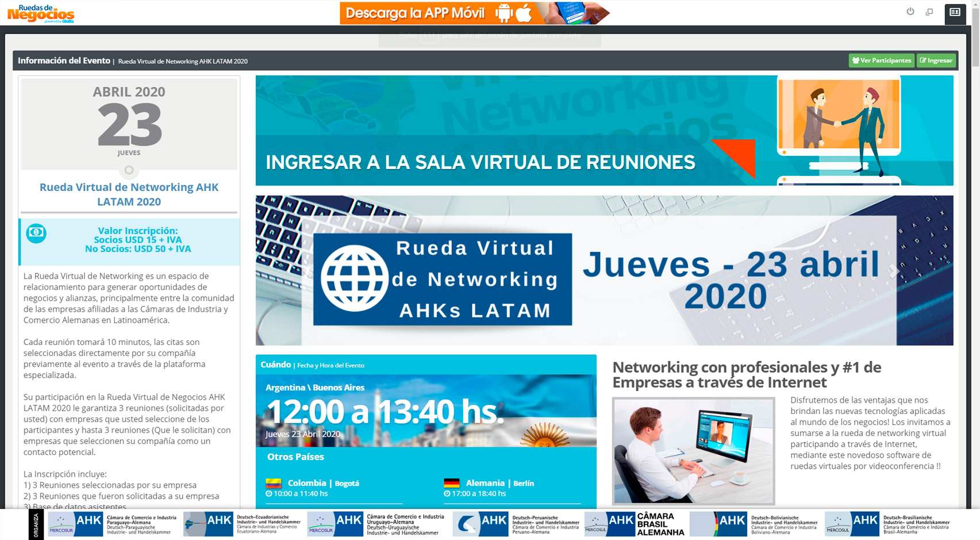The width and height of the screenshot is (980, 540).
Task: Click the large 23 day number
Action: coord(129,125)
